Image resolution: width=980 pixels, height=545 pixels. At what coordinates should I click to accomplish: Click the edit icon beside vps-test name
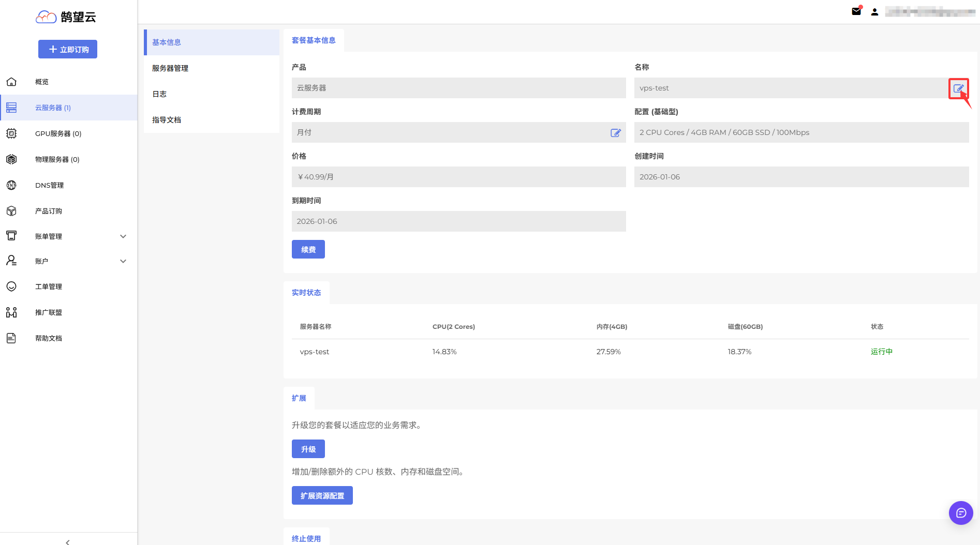coord(958,88)
